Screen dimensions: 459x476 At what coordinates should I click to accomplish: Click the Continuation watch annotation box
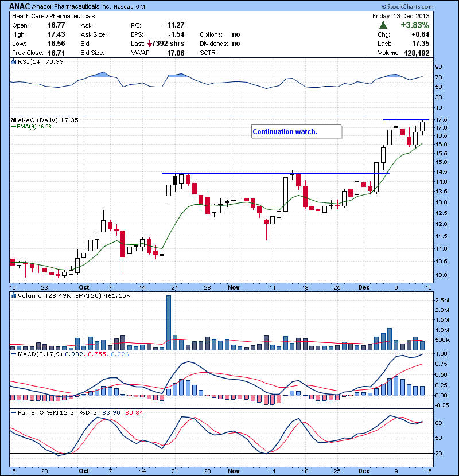[x=296, y=132]
